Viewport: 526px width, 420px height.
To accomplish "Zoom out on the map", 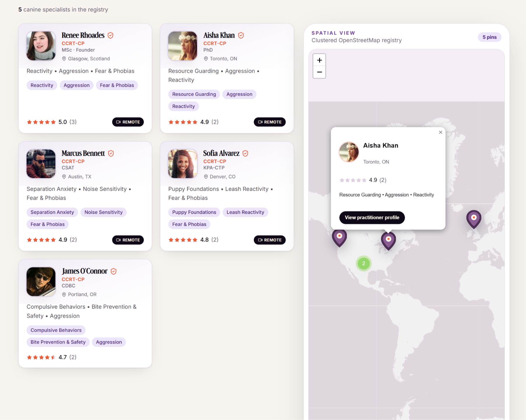I will 319,72.
